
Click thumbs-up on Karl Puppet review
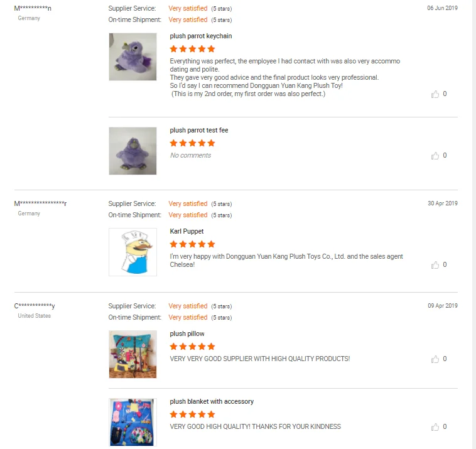click(435, 265)
